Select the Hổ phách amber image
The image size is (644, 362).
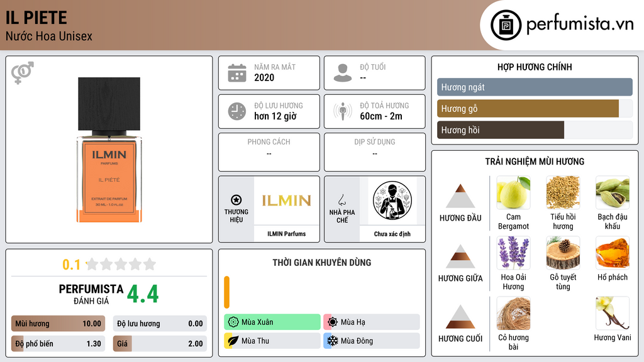(613, 253)
